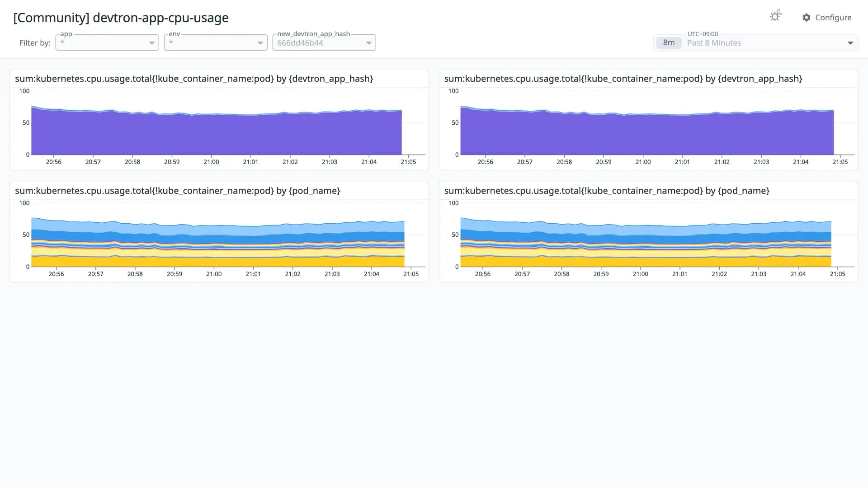The image size is (868, 488).
Task: Click the orange band in bottom-left chart
Action: click(217, 262)
